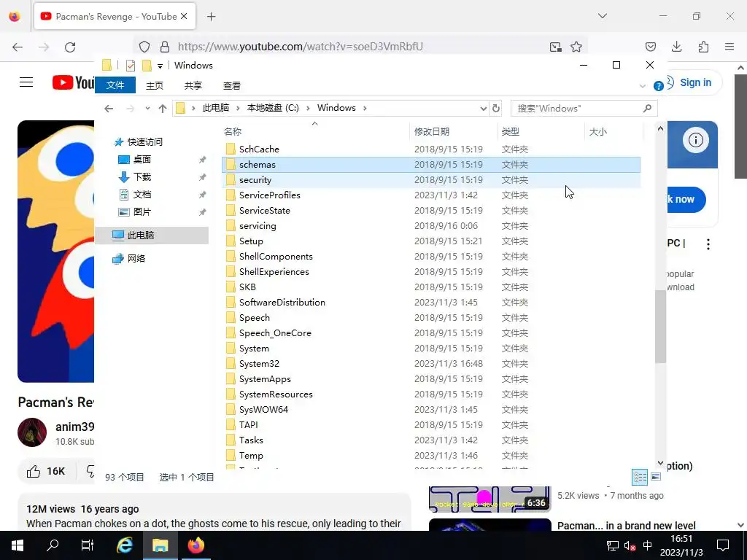Open Explorer help question mark icon

tap(659, 86)
